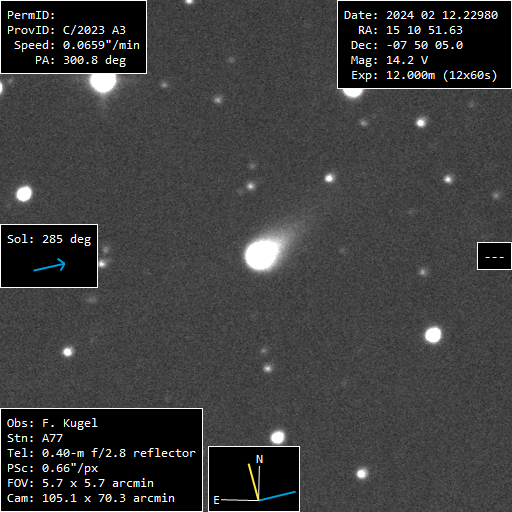This screenshot has width=512, height=512.
Task: Click the yellow motion vector line
Action: (x=254, y=482)
